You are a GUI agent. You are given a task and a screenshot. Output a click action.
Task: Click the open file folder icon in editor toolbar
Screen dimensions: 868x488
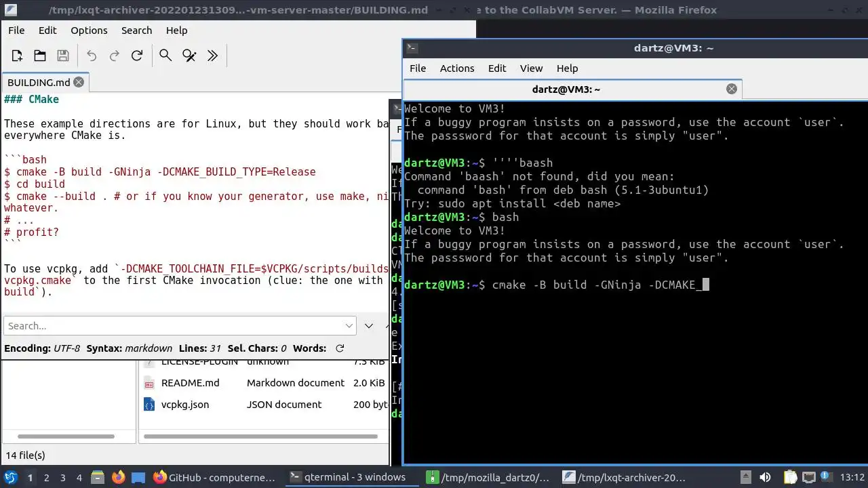40,56
